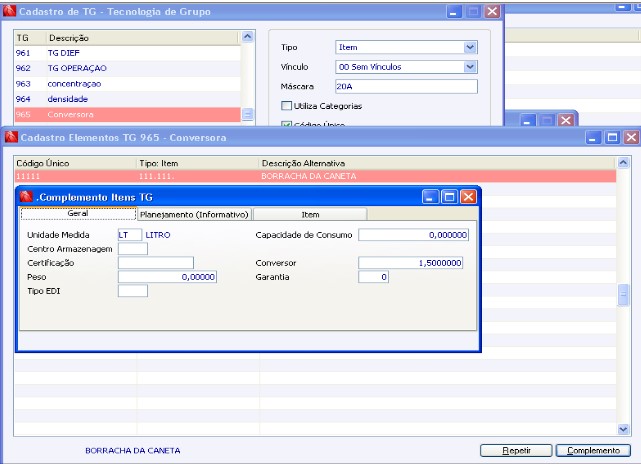Open the Vínculo dropdown showing 00 Sem Vínculos
This screenshot has height=464, width=641.
[470, 67]
